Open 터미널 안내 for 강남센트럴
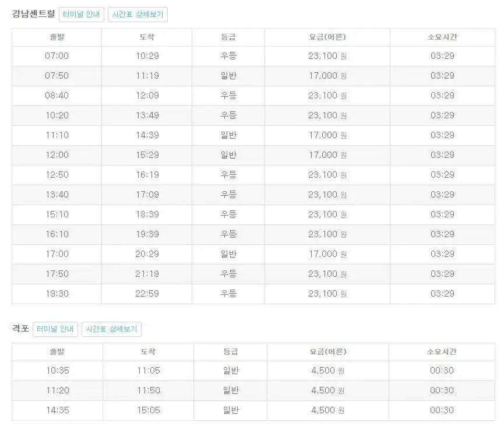The width and height of the screenshot is (504, 433). click(x=82, y=15)
